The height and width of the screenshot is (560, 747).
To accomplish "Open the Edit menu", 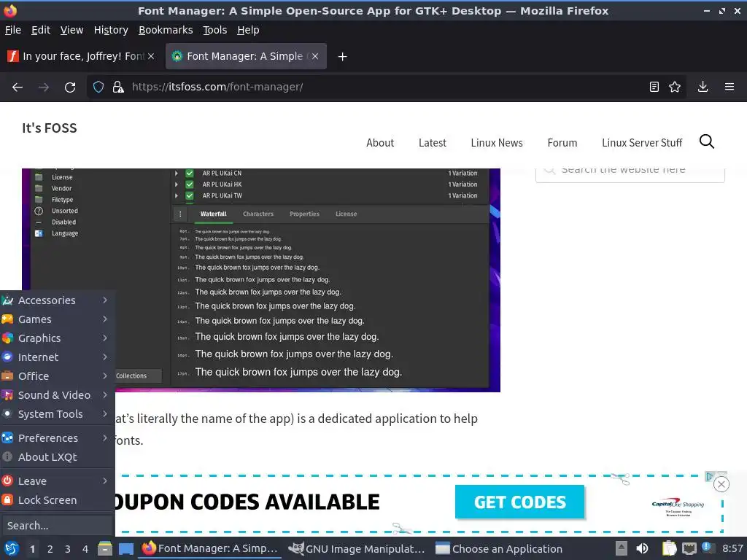I will pyautogui.click(x=41, y=30).
